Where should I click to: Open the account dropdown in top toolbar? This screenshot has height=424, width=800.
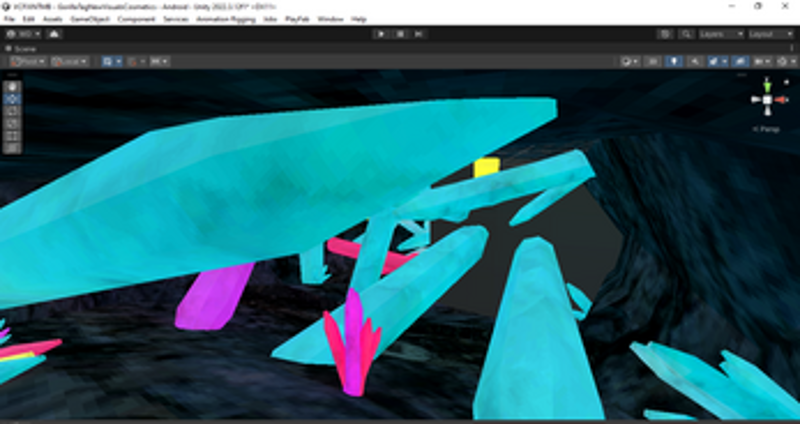coord(23,34)
